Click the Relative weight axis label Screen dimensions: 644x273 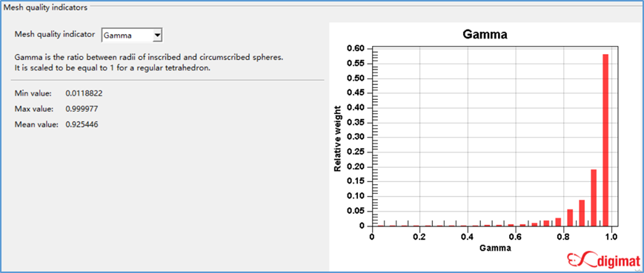tap(338, 138)
